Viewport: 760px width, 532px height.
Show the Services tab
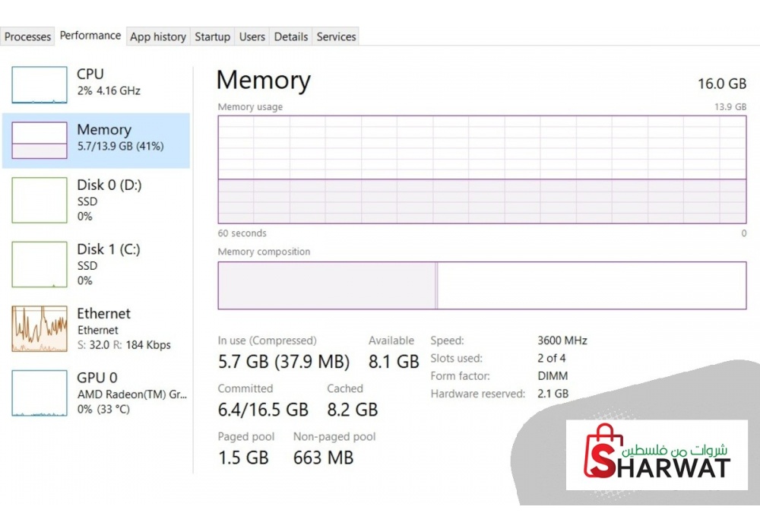coord(337,36)
